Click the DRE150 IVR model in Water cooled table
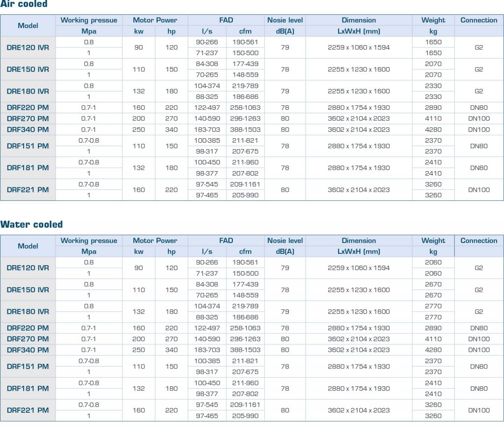Viewport: 504px width, 428px height. pyautogui.click(x=28, y=290)
